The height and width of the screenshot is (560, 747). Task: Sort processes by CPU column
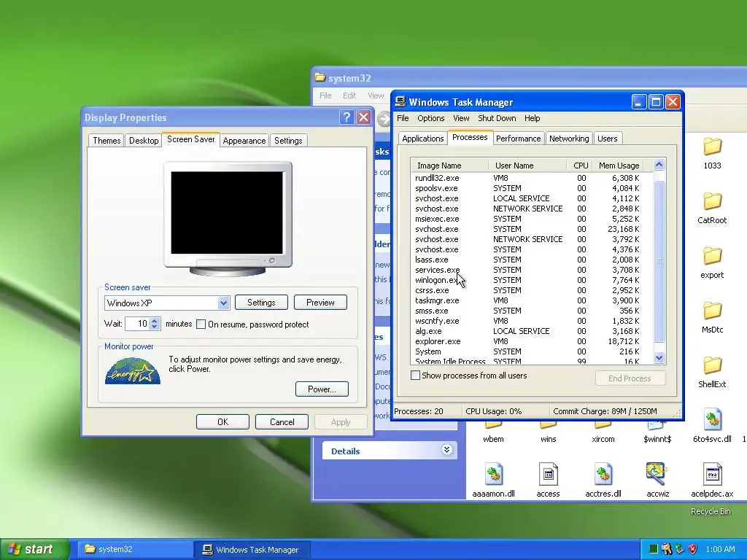pos(580,166)
